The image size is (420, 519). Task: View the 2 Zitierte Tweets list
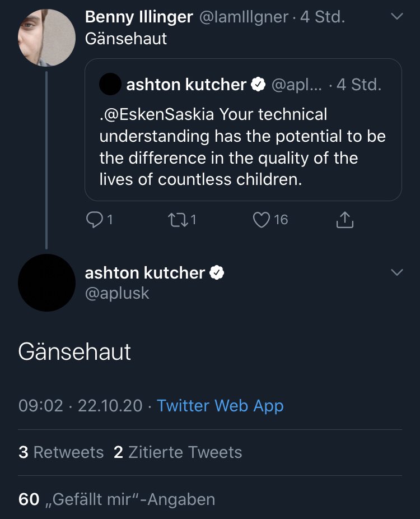tap(178, 452)
